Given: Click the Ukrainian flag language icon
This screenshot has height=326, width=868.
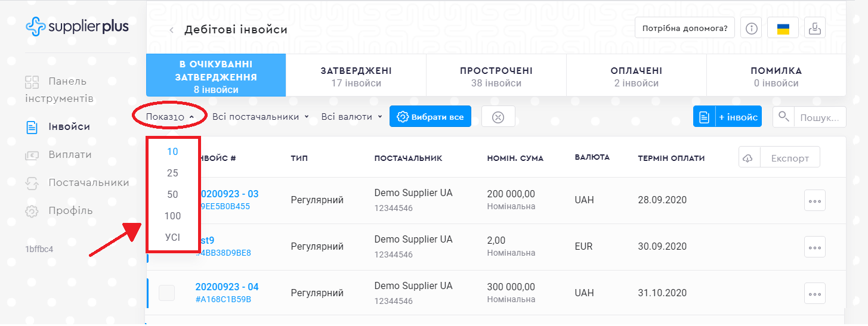Looking at the screenshot, I should (x=783, y=28).
